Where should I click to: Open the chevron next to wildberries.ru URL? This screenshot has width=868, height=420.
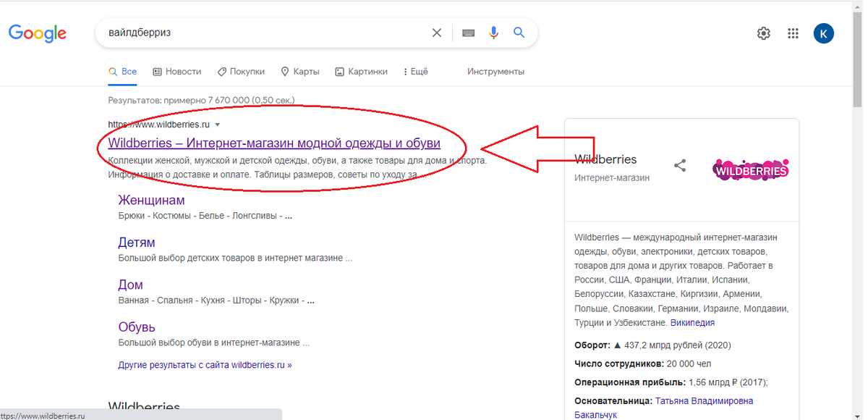click(x=217, y=124)
